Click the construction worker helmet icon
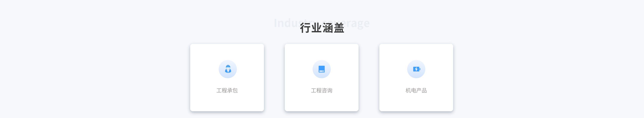 (x=228, y=69)
